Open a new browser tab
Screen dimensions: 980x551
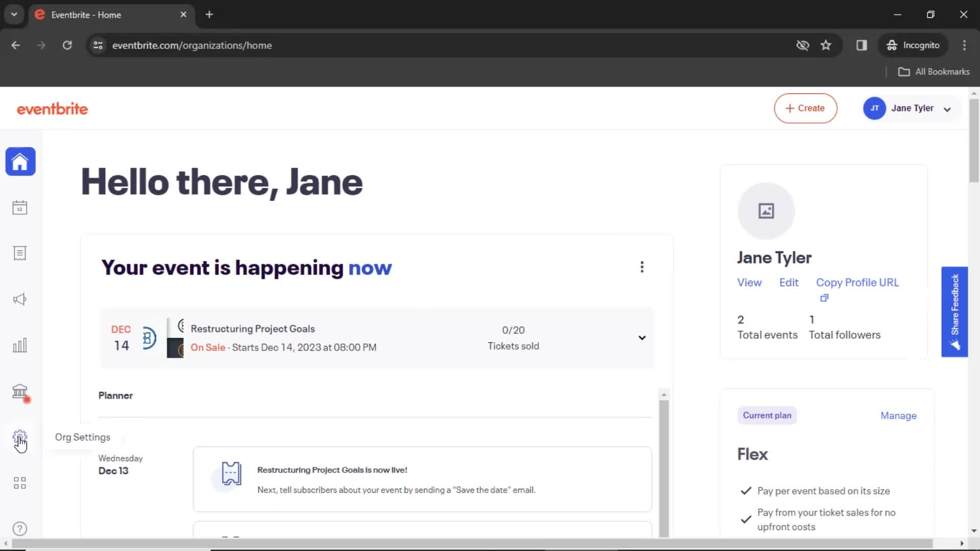point(209,14)
